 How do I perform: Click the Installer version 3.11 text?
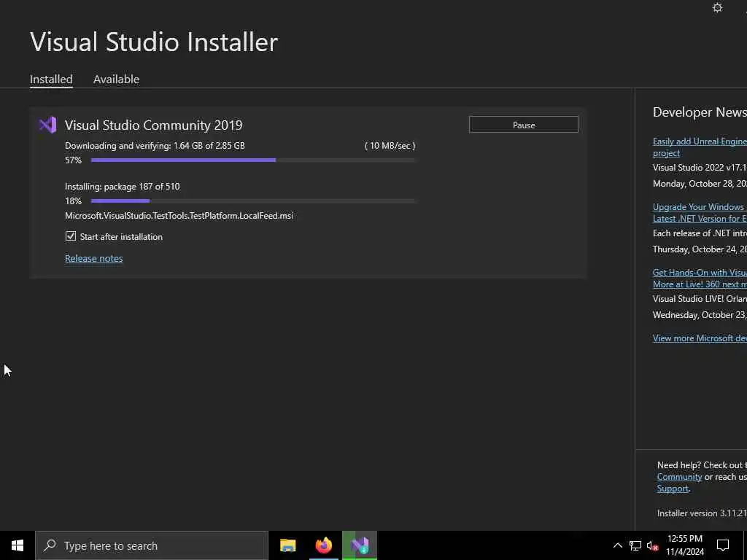click(702, 513)
